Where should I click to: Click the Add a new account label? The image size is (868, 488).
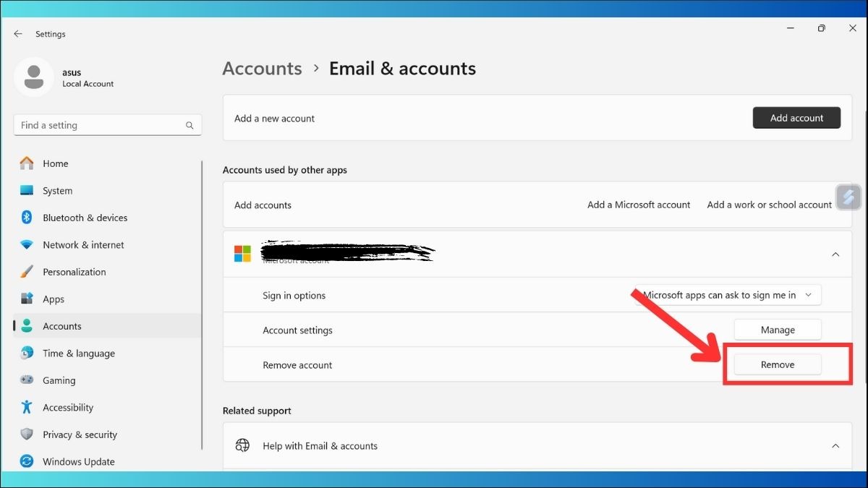click(275, 119)
